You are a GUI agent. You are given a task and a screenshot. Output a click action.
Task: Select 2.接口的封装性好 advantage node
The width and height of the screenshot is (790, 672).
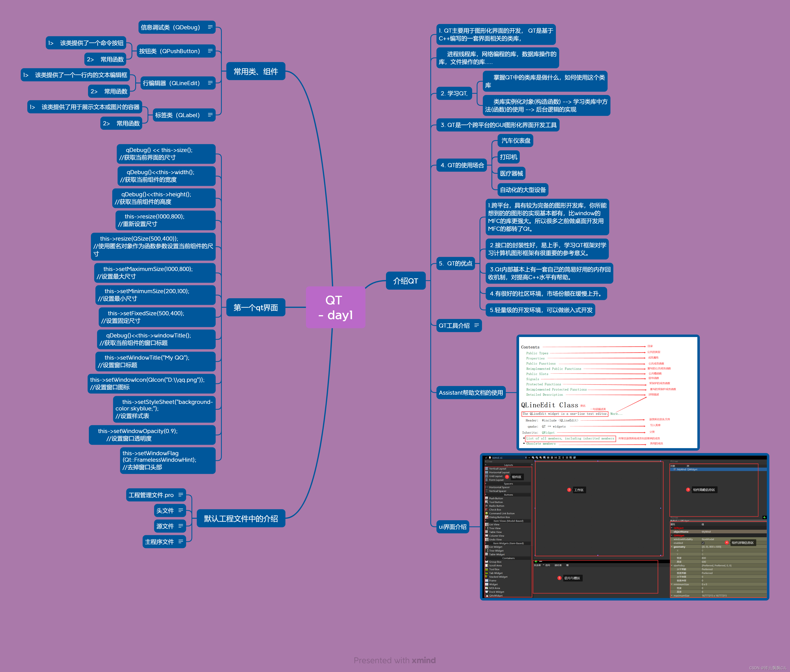click(x=547, y=249)
